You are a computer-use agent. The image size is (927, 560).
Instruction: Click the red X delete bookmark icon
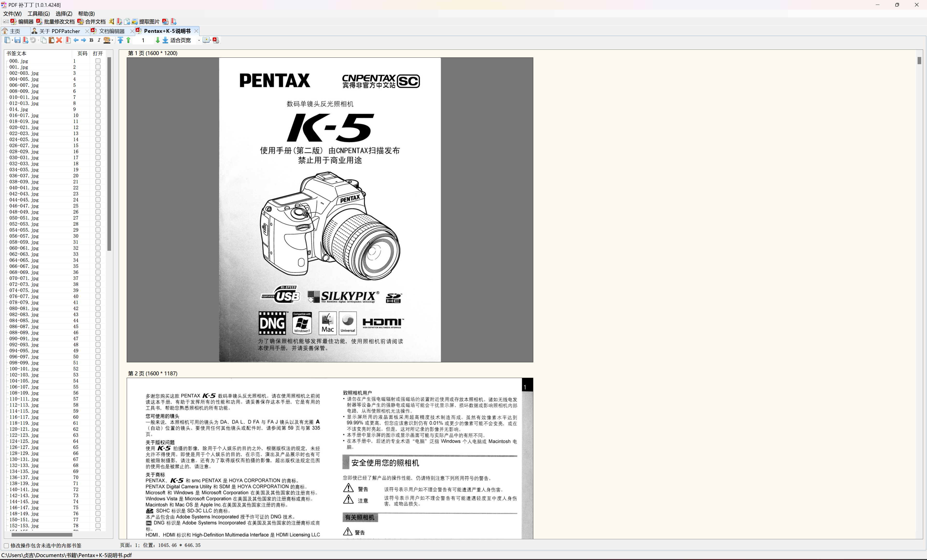pos(59,40)
